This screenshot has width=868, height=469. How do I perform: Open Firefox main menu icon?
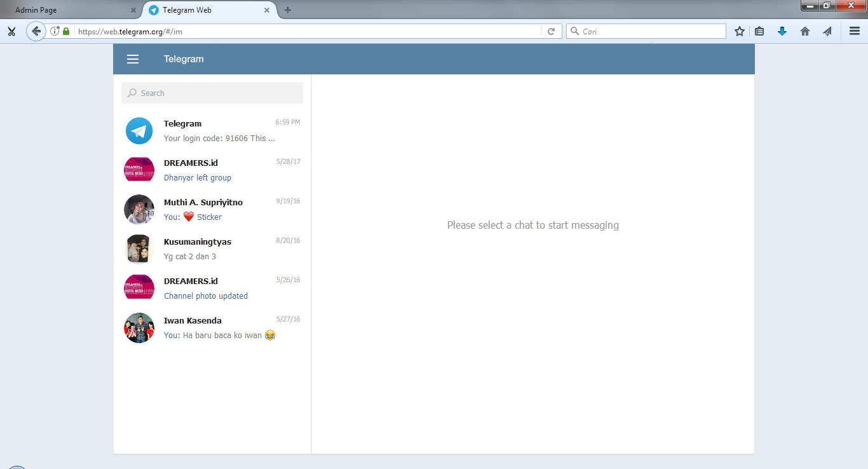click(x=855, y=31)
